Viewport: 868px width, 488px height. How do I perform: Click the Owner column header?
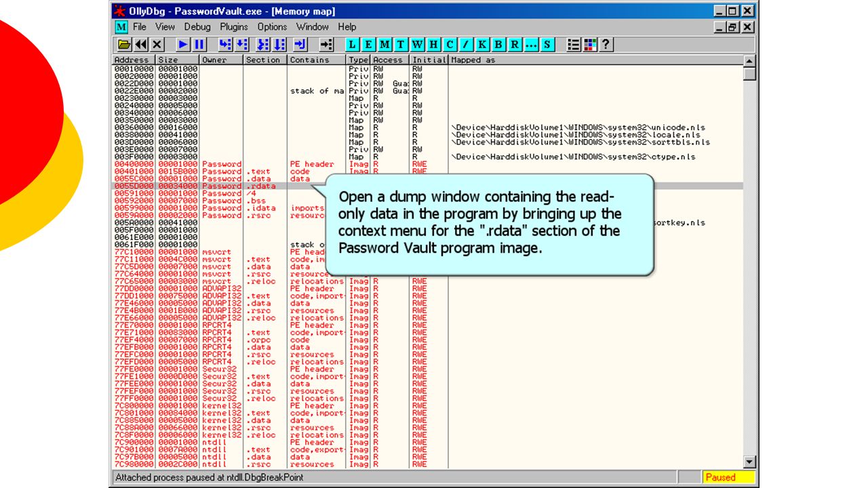point(221,60)
